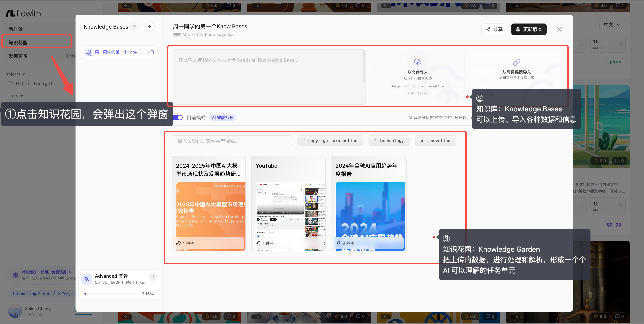Click the Advanced plan help question icon

coord(153,276)
